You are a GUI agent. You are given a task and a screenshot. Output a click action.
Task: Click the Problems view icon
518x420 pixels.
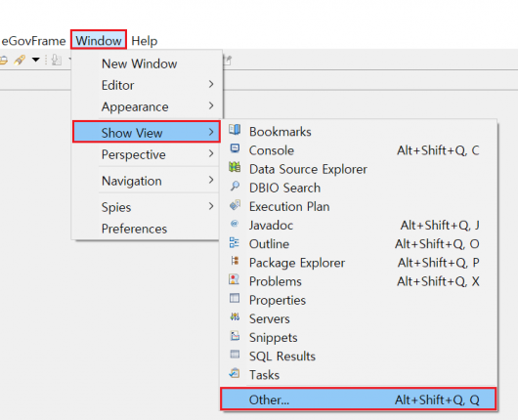point(235,279)
